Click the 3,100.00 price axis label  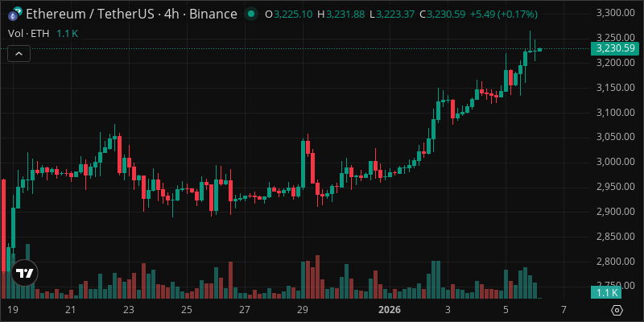click(614, 112)
